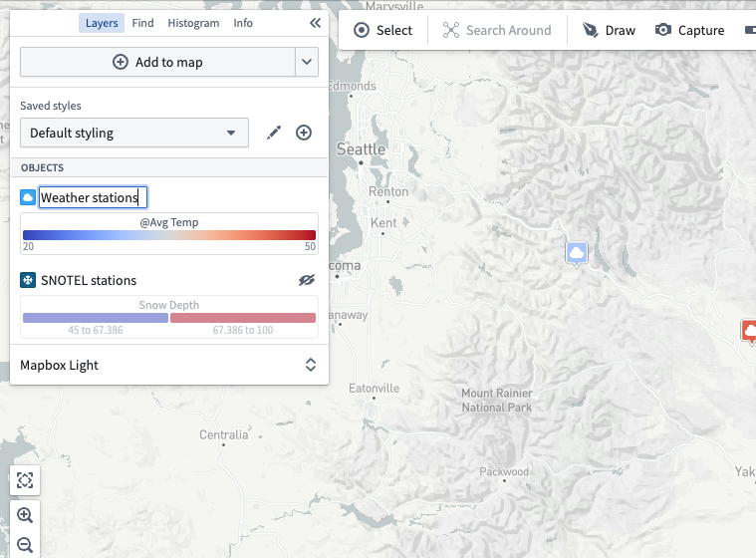Edit saved style with pencil icon
The height and width of the screenshot is (558, 756).
[x=274, y=133]
